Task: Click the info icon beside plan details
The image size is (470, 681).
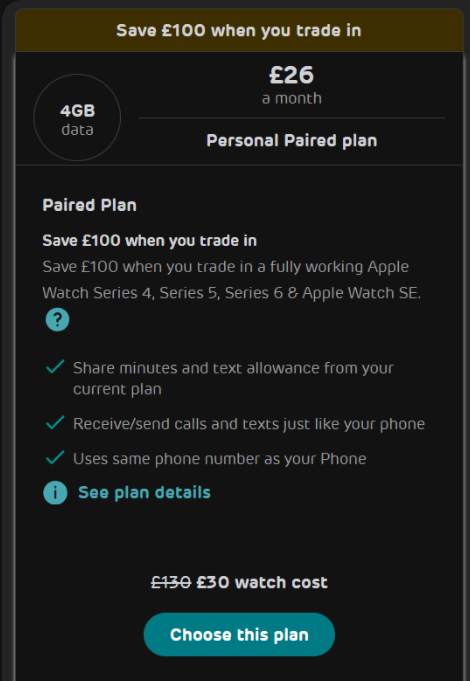Action: point(55,493)
